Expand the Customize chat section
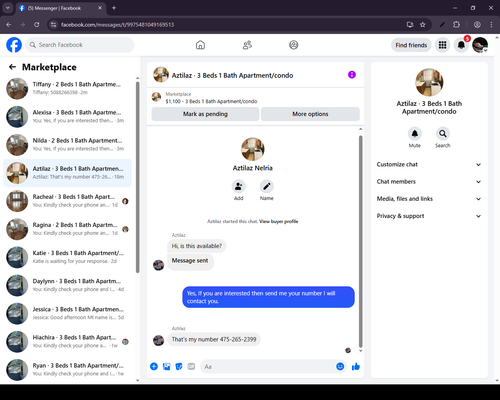This screenshot has height=400, width=500. (429, 164)
